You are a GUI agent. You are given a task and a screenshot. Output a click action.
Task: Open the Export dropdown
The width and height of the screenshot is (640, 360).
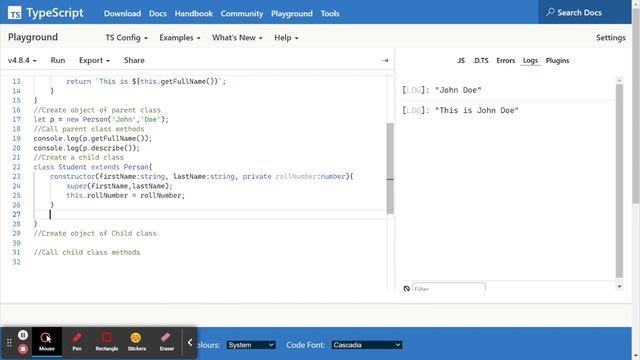click(94, 60)
